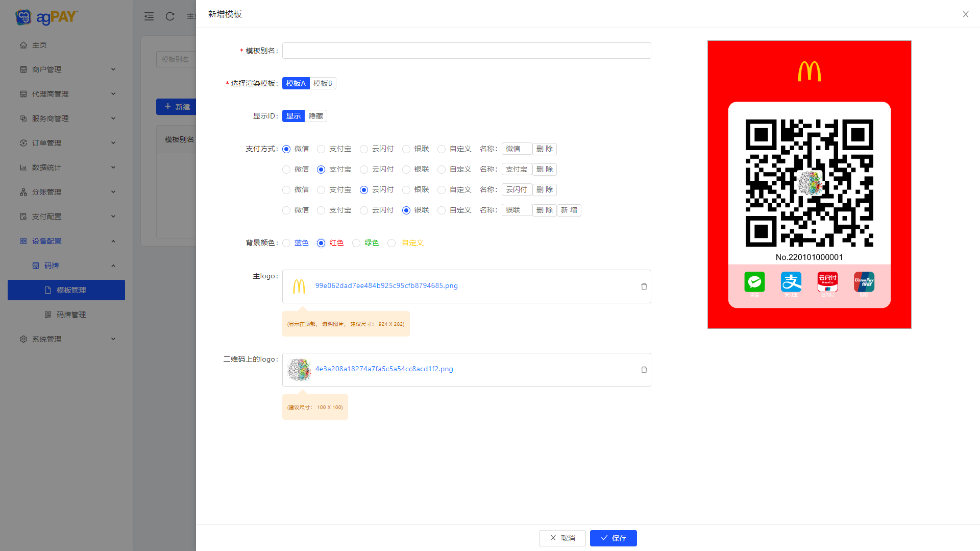Select render template 模板B
Viewport: 980px width, 551px height.
323,83
